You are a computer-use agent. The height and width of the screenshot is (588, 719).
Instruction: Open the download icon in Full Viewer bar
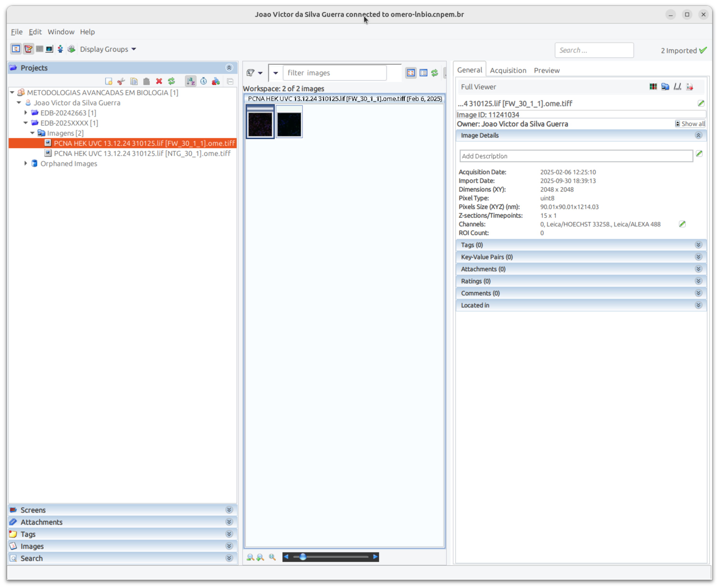tap(690, 87)
